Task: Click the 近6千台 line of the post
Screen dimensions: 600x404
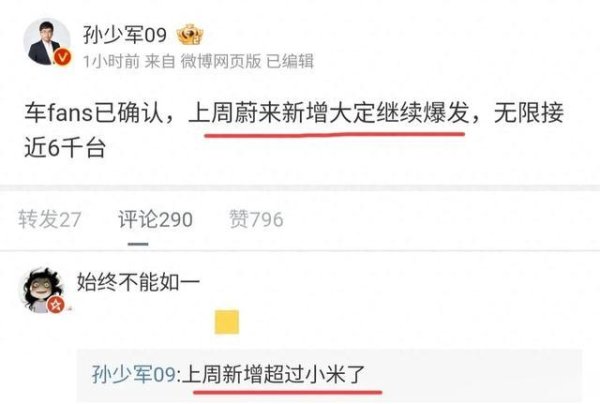Action: 65,148
